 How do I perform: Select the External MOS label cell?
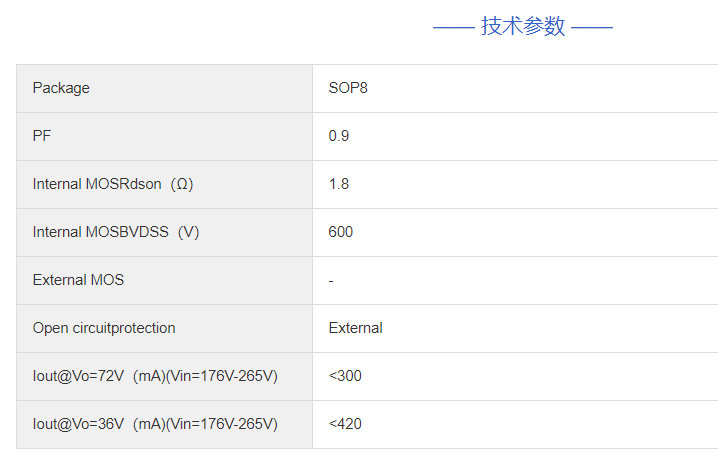pos(78,280)
